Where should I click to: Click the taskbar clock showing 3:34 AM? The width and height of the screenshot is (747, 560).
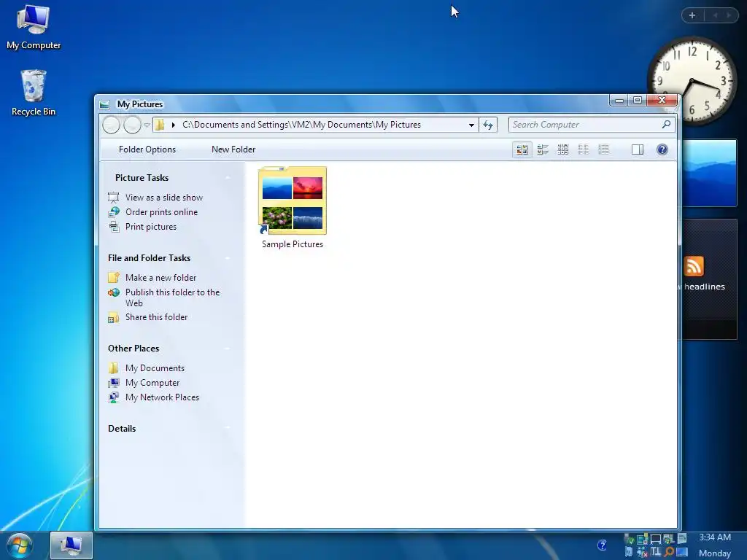pyautogui.click(x=715, y=537)
